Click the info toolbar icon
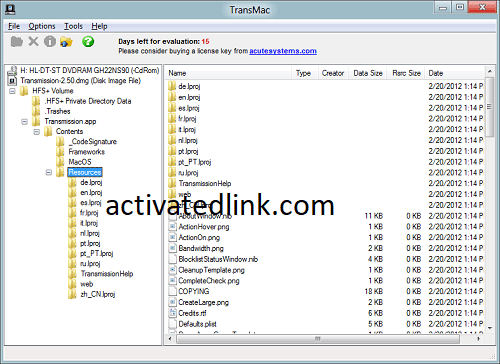Viewport: 500px width, 364px height. click(x=50, y=42)
